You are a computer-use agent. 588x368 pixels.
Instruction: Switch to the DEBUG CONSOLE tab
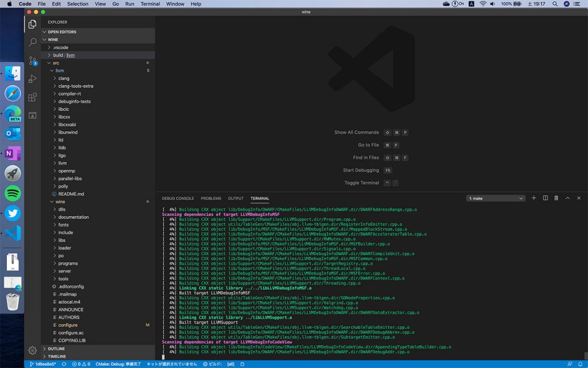(x=178, y=198)
